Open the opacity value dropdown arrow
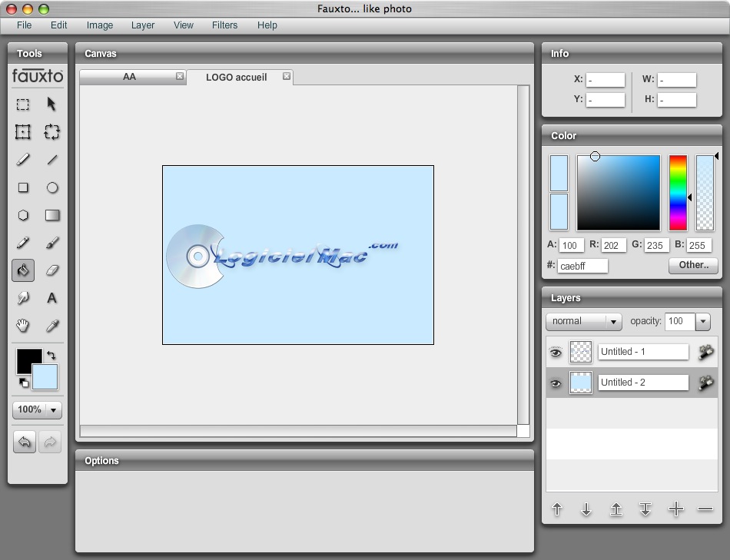Screen dimensions: 730x560 [x=702, y=321]
